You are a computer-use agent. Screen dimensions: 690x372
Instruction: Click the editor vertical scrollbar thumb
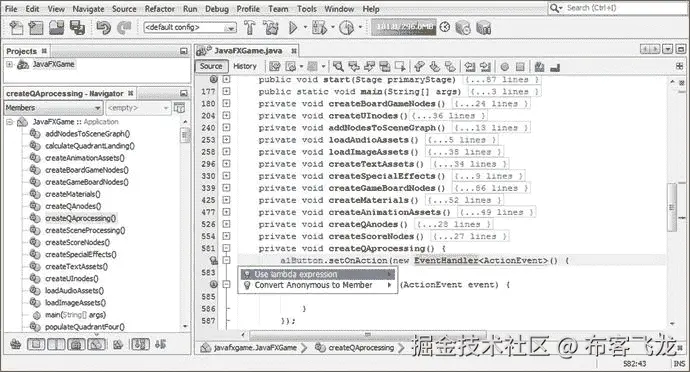point(672,207)
